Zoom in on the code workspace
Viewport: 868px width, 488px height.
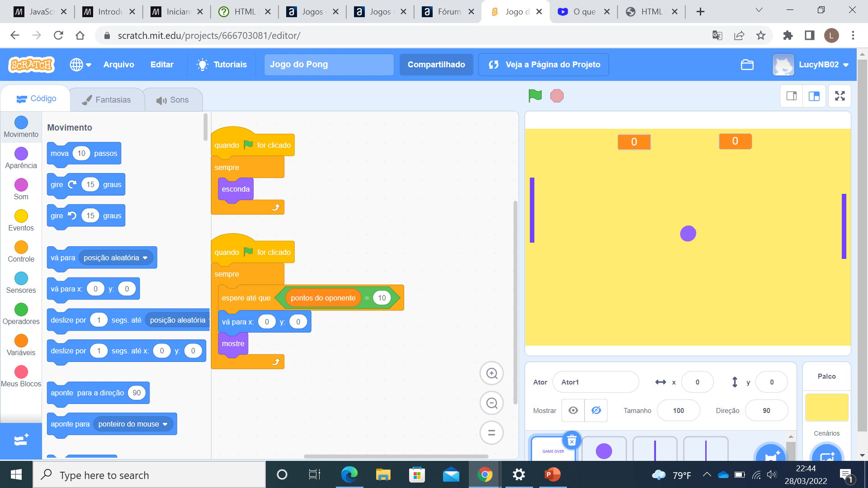pos(492,373)
